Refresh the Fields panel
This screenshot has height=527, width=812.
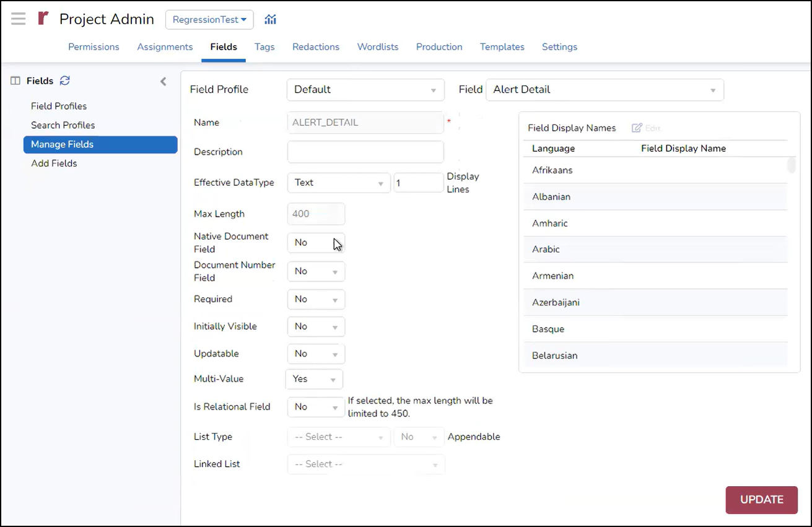tap(65, 81)
